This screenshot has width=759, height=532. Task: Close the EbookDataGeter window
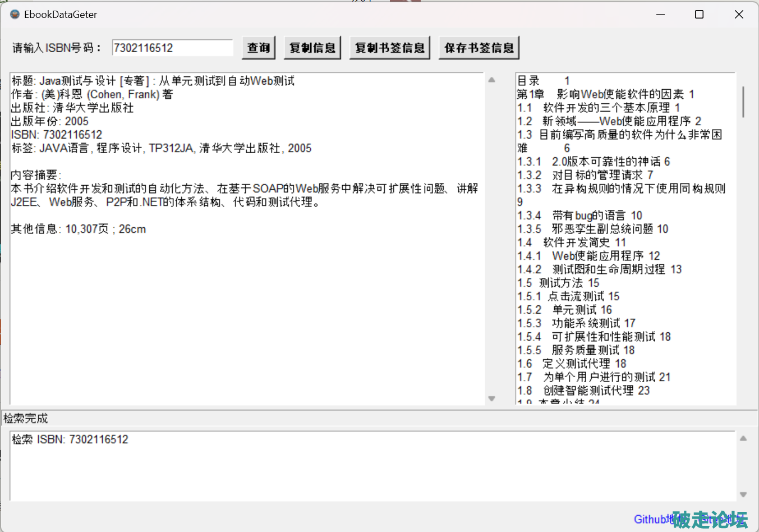click(x=739, y=15)
